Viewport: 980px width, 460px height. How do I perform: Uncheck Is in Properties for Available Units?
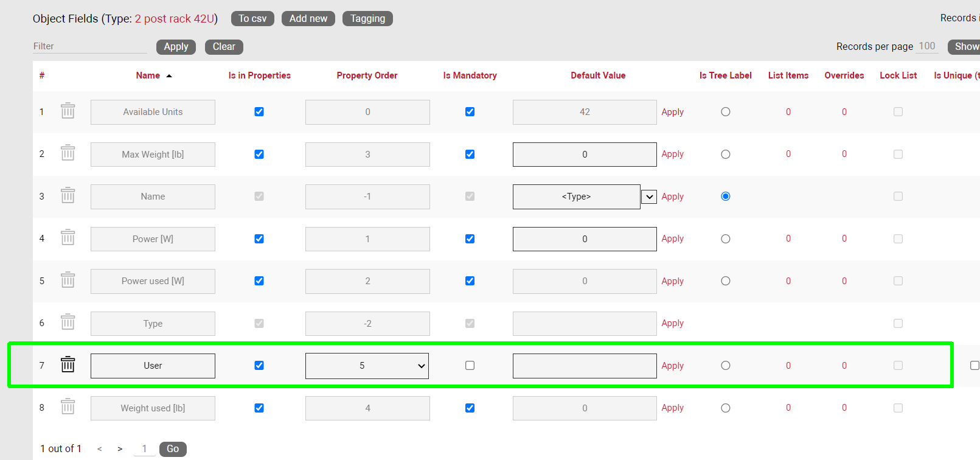(259, 112)
